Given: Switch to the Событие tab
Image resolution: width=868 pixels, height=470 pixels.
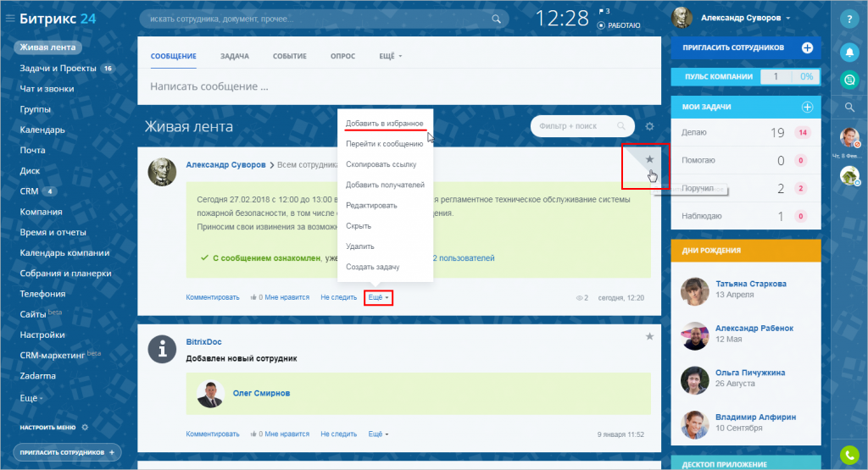Looking at the screenshot, I should [290, 56].
